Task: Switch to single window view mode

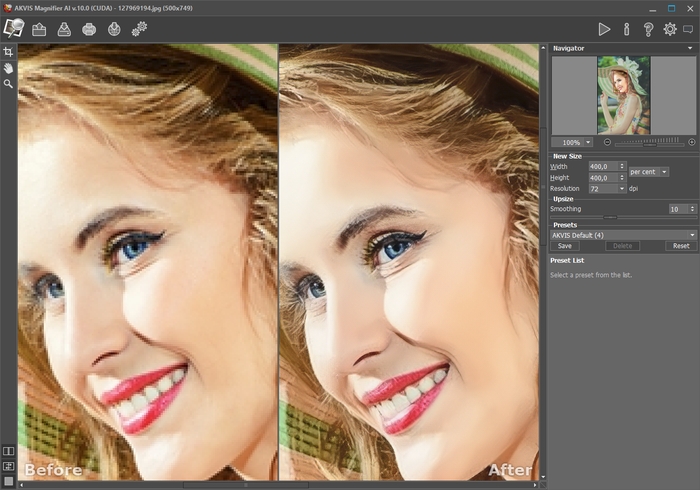Action: [8, 481]
